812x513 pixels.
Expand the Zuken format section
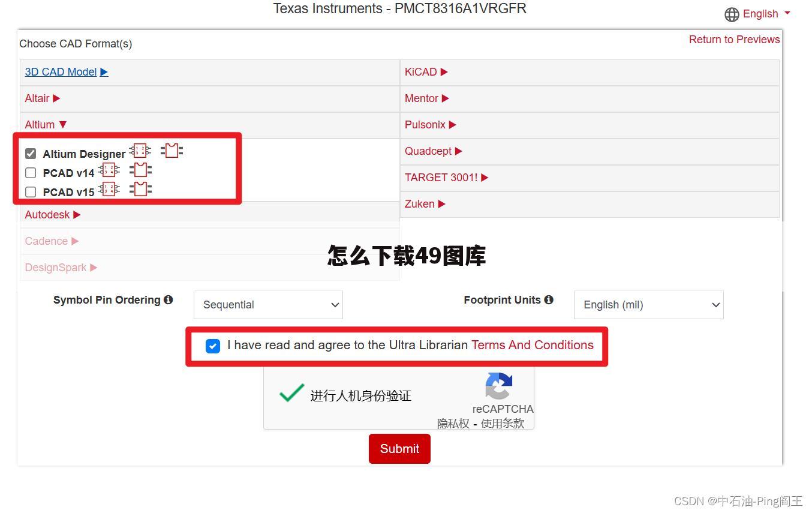(x=425, y=204)
